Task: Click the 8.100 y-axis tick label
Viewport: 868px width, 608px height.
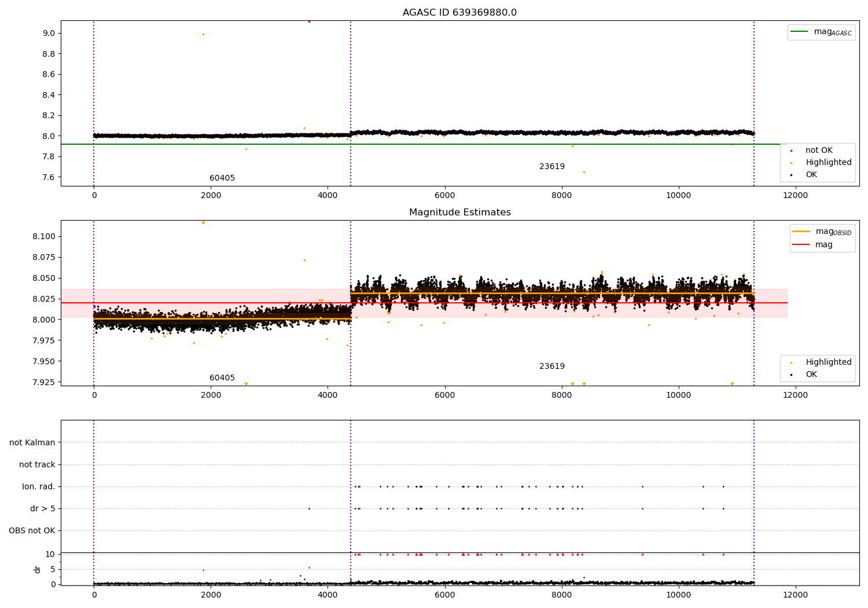Action: 44,237
